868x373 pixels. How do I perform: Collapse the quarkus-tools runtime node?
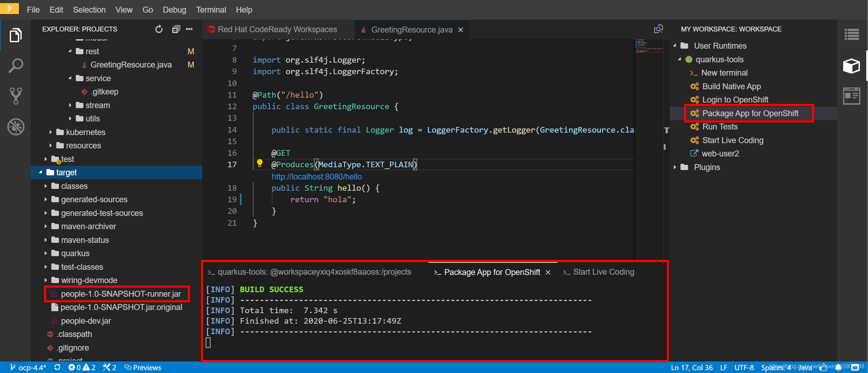click(x=680, y=59)
